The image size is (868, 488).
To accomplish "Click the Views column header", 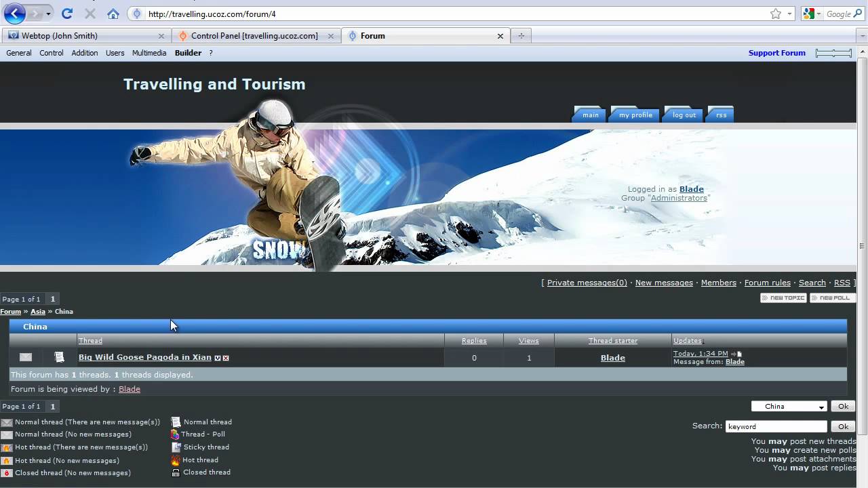I will point(529,341).
